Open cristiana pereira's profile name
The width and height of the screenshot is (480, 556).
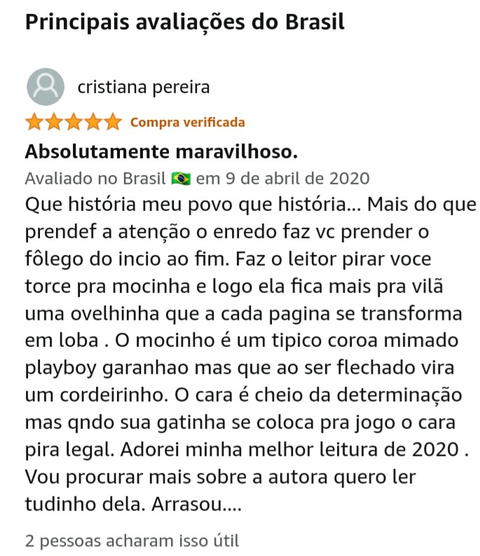tap(144, 87)
